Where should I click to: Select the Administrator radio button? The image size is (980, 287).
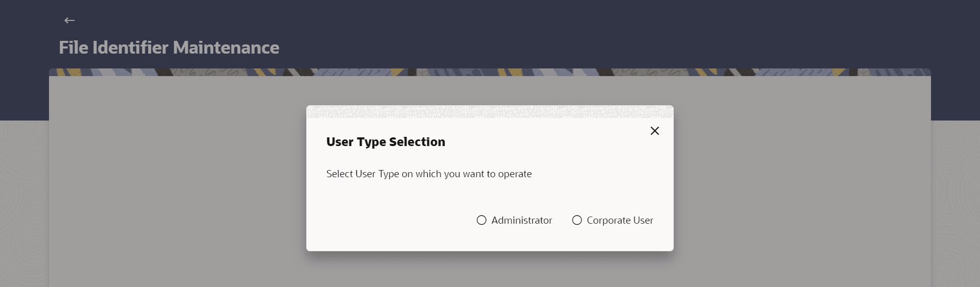point(481,220)
